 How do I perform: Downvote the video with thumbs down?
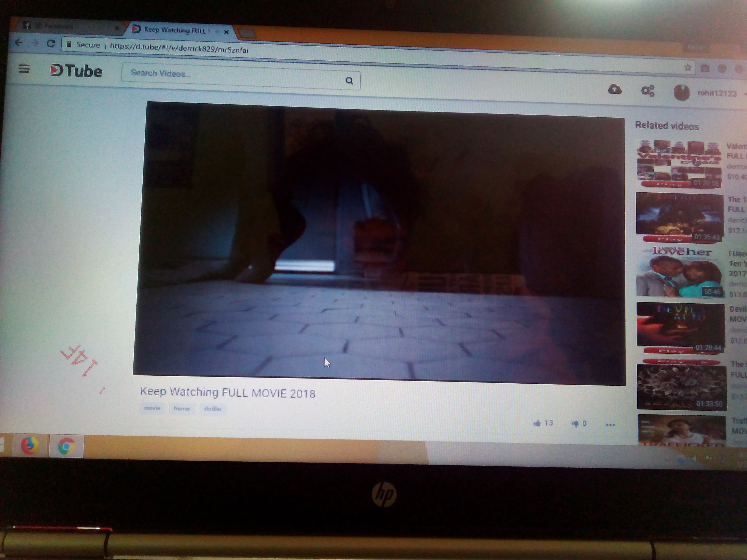[x=575, y=424]
